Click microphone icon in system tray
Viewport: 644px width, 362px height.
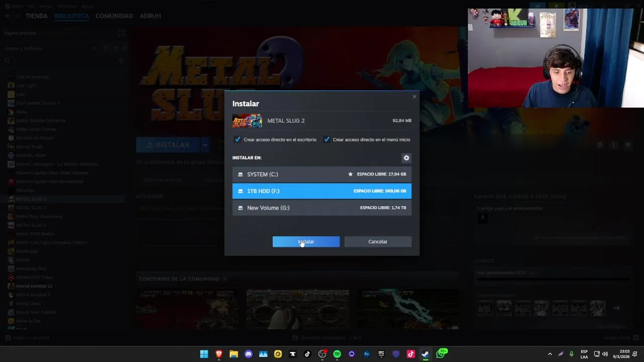pos(572,354)
